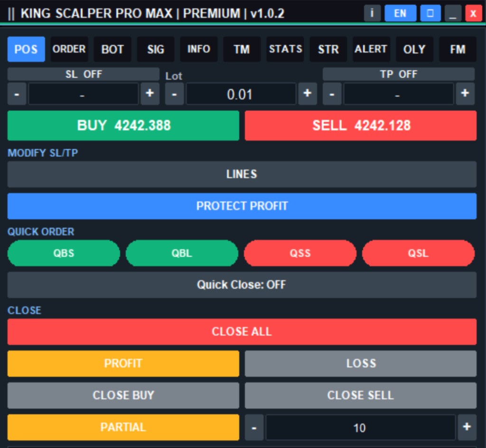Click the blue square window-mode icon
The width and height of the screenshot is (486, 448).
(430, 13)
